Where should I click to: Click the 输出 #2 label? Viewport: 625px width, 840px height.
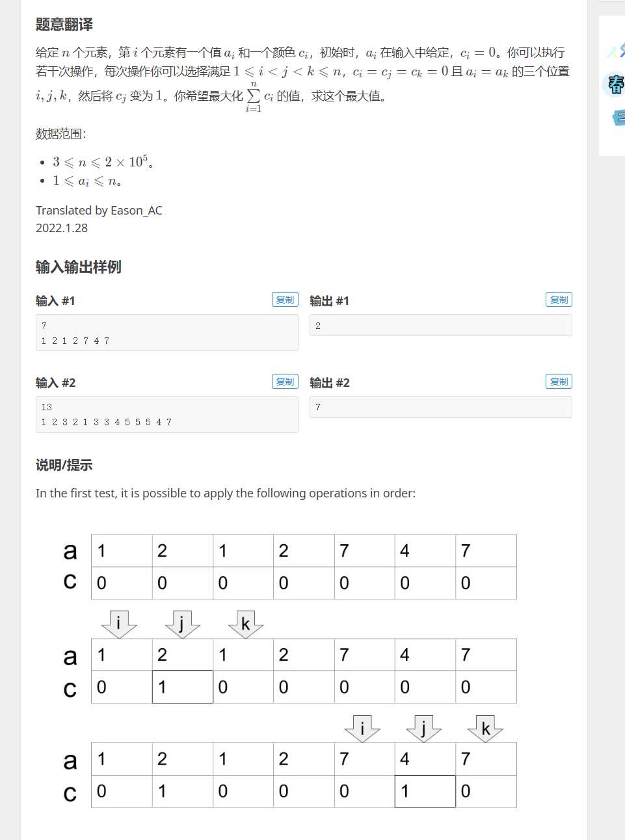click(x=330, y=383)
